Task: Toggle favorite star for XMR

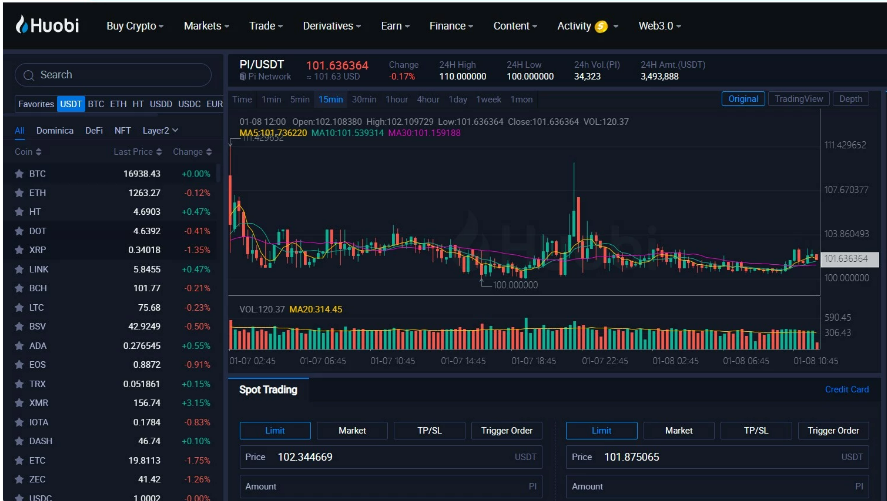Action: pos(19,403)
